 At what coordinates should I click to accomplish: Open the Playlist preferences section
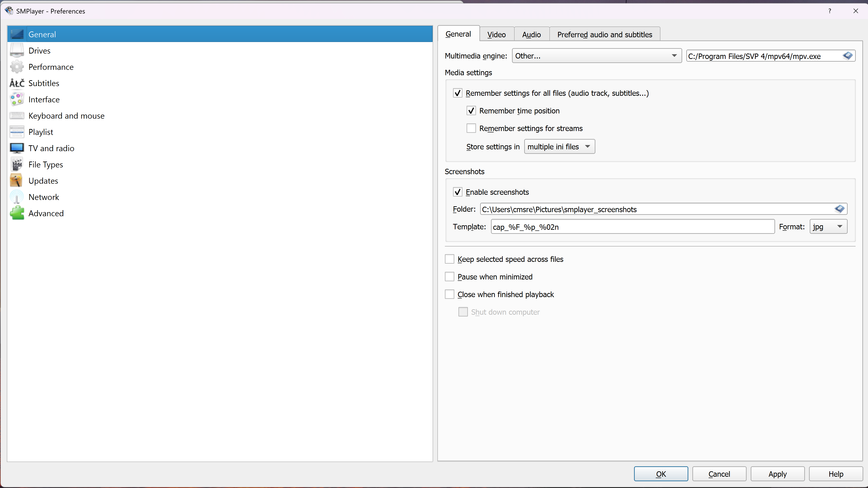click(x=220, y=132)
